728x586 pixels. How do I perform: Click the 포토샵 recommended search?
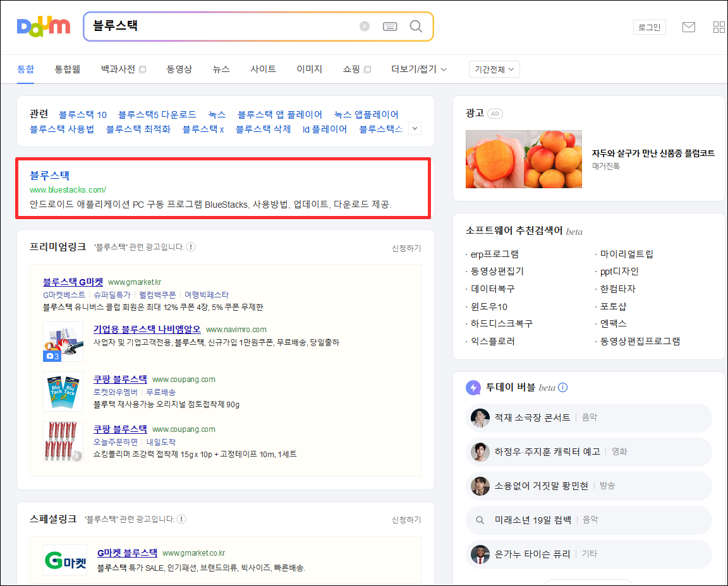614,307
